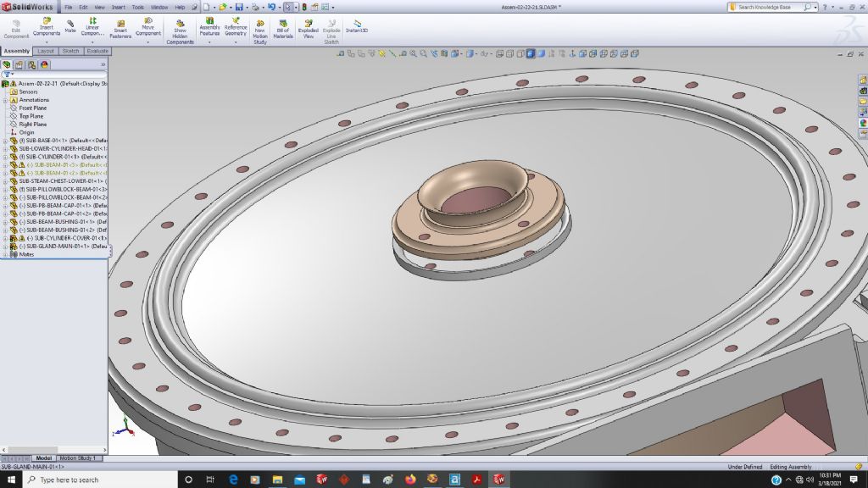Open the Select tool dropdown arrow

[x=296, y=7]
